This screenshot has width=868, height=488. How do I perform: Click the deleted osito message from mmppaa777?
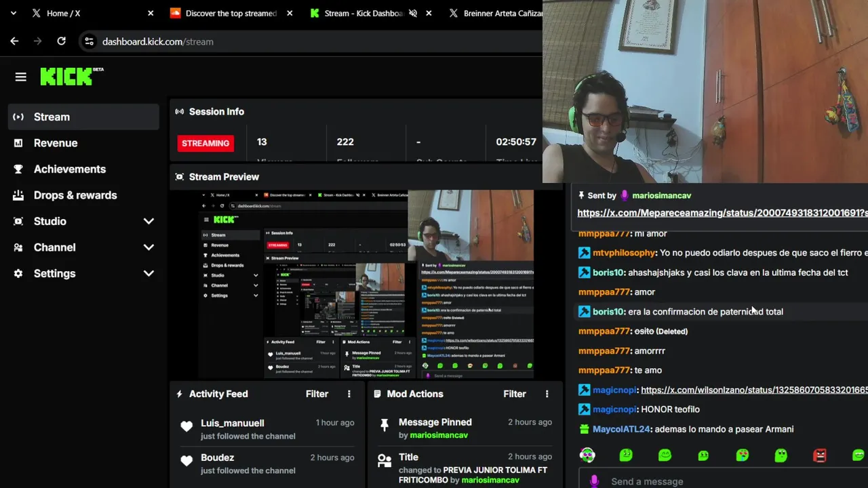(660, 331)
